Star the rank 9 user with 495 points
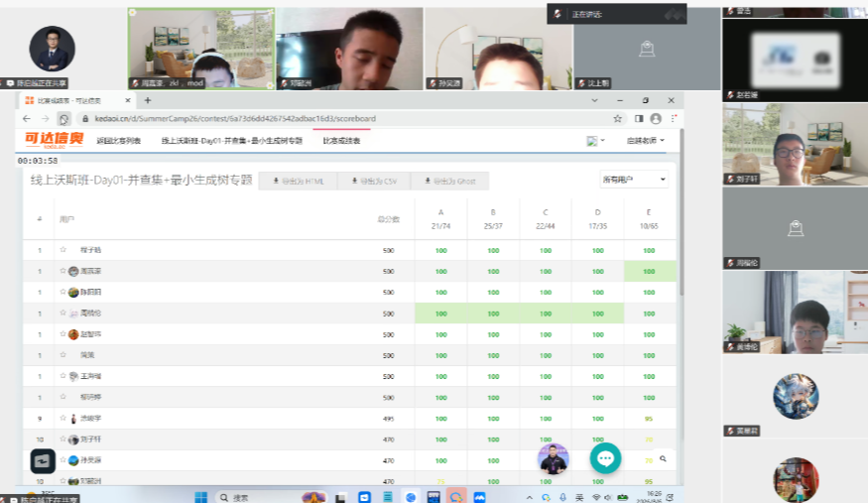The height and width of the screenshot is (503, 868). [x=63, y=418]
